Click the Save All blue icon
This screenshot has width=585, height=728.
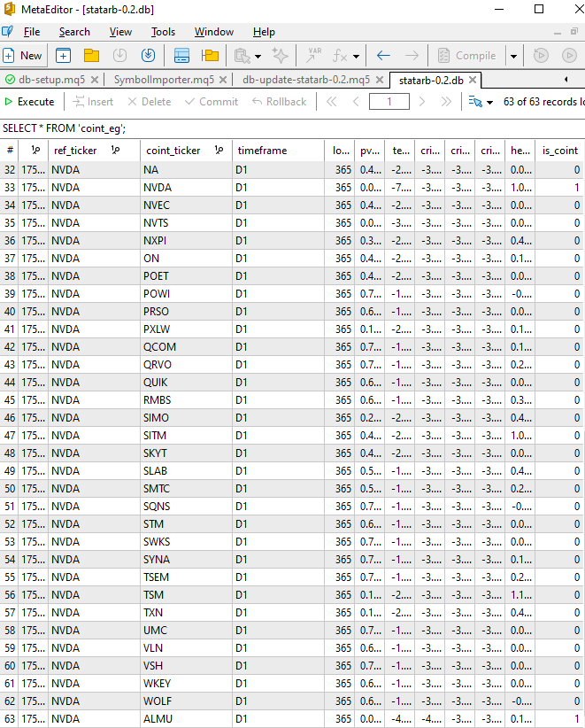point(148,56)
